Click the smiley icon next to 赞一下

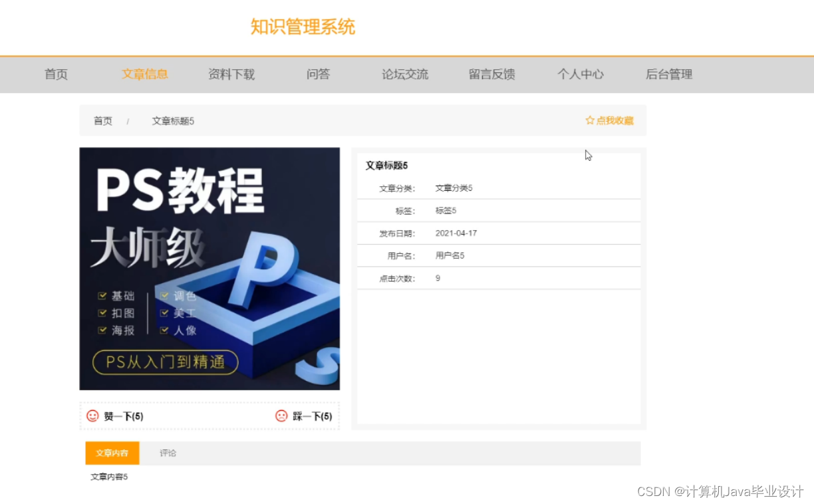tap(92, 416)
